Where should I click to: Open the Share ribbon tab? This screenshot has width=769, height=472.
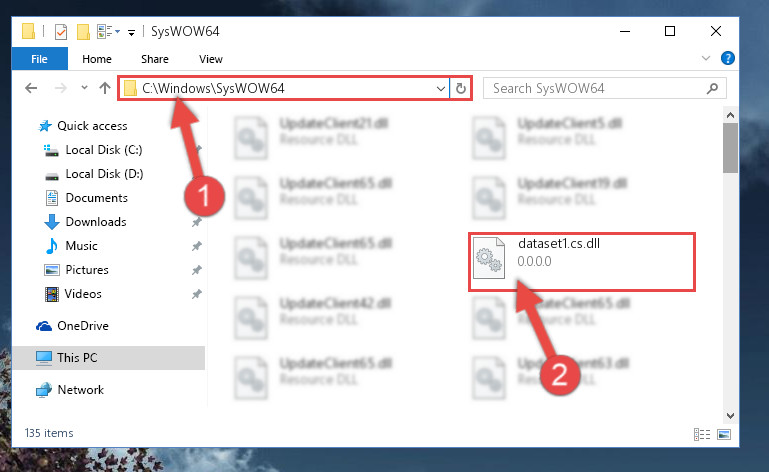[155, 59]
